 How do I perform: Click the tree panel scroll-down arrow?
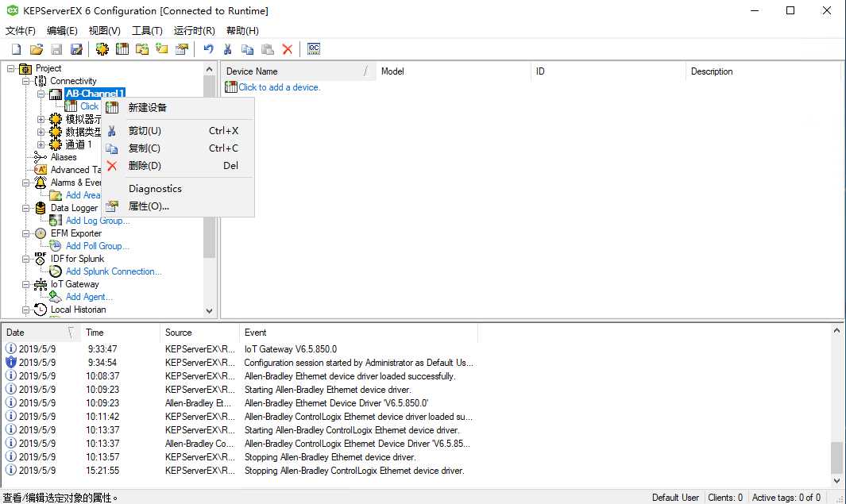click(x=210, y=311)
